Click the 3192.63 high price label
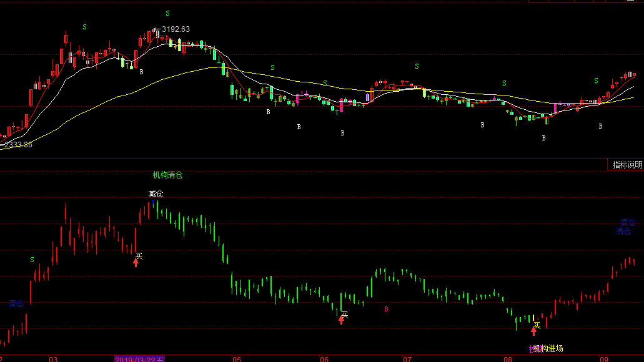 point(176,29)
